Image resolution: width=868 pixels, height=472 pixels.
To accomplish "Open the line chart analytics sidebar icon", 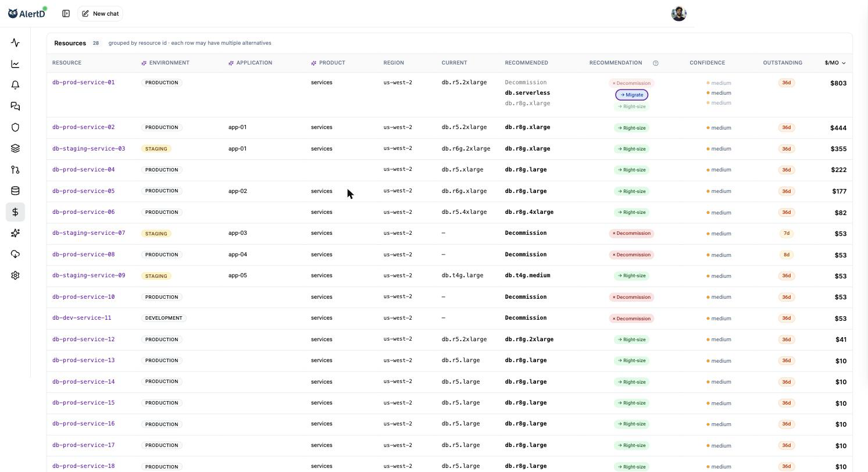I will pos(15,64).
